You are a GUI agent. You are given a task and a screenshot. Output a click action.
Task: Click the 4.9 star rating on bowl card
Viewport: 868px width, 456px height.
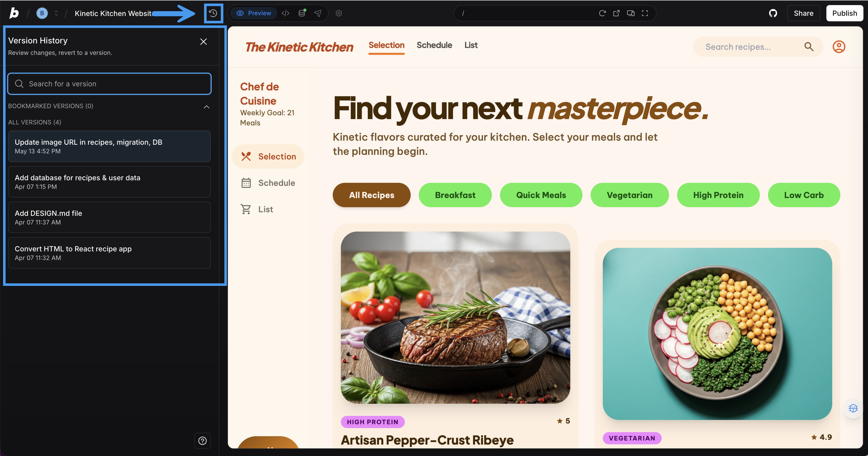(x=821, y=437)
